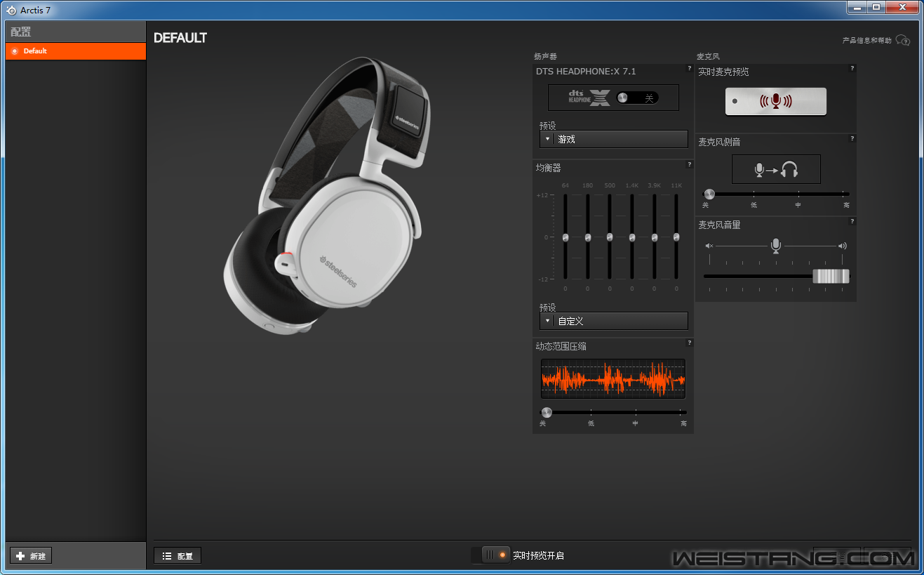Click the mic-to-headphone sidetone icon
924x575 pixels.
(776, 169)
